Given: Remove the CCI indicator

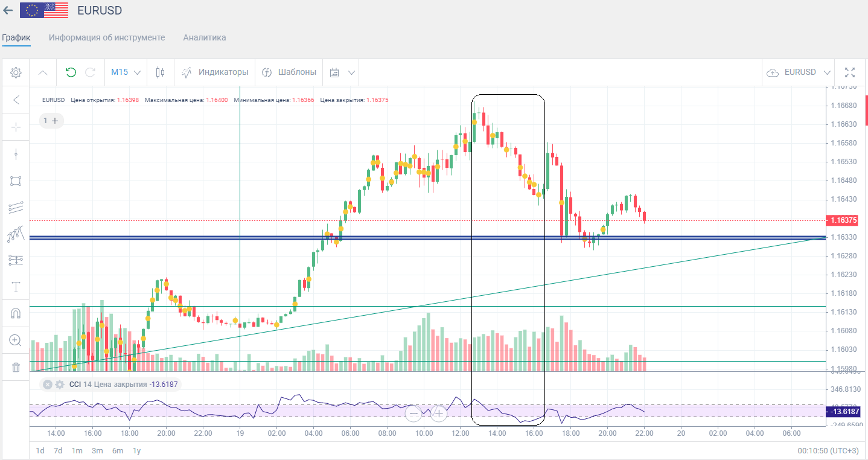Looking at the screenshot, I should [x=48, y=385].
